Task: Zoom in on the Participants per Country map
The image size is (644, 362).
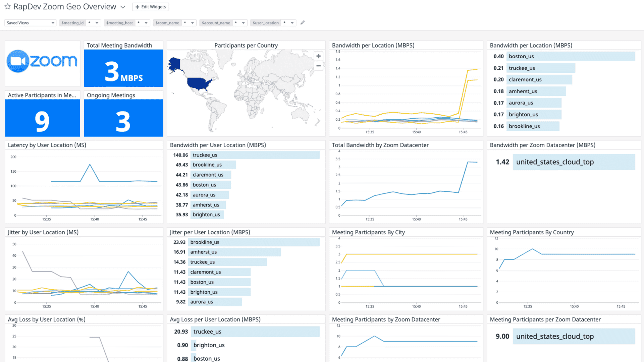Action: tap(318, 56)
